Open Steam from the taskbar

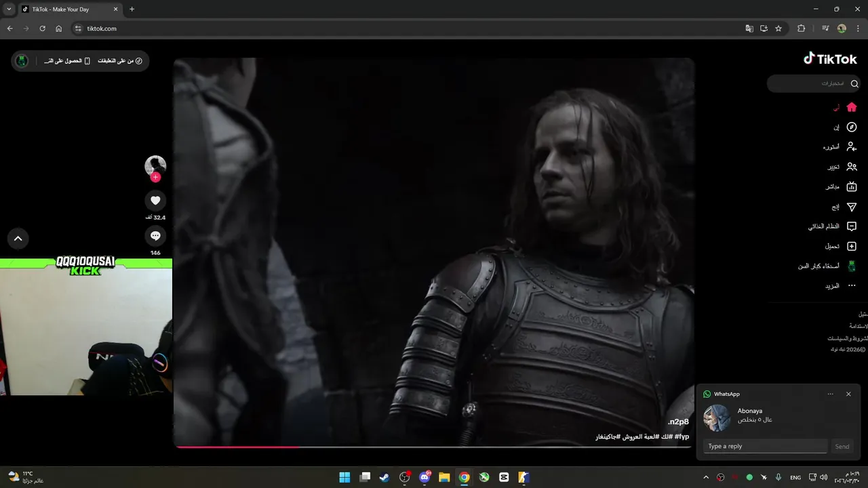[x=384, y=477]
